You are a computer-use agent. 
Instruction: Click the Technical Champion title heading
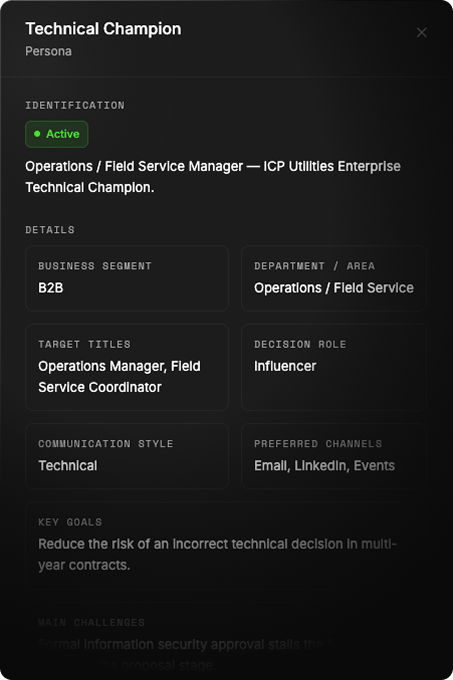tap(103, 29)
